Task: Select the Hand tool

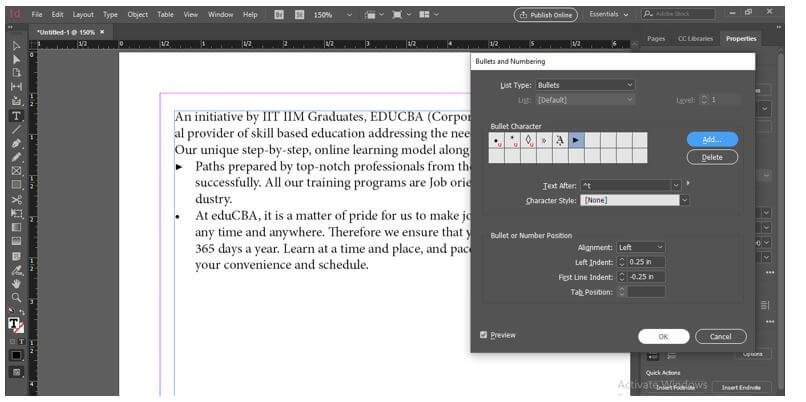Action: point(16,283)
